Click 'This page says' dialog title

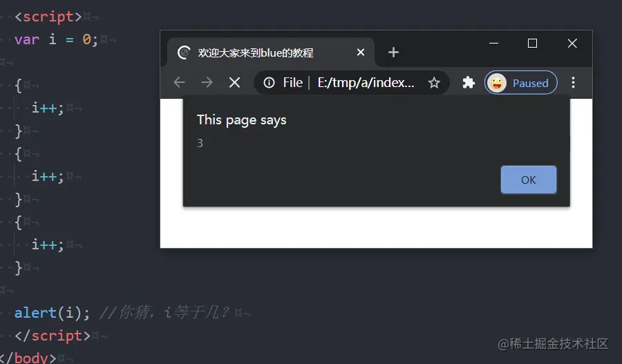coord(242,119)
